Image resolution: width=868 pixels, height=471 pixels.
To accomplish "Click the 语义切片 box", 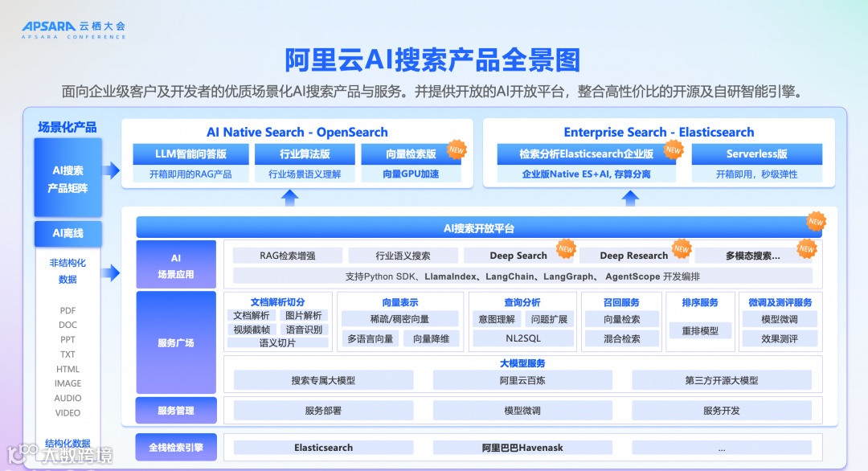I will (x=277, y=342).
